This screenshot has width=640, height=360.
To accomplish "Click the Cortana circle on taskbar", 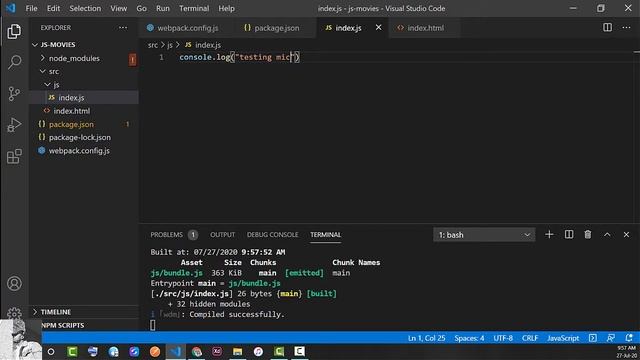I will point(51,351).
